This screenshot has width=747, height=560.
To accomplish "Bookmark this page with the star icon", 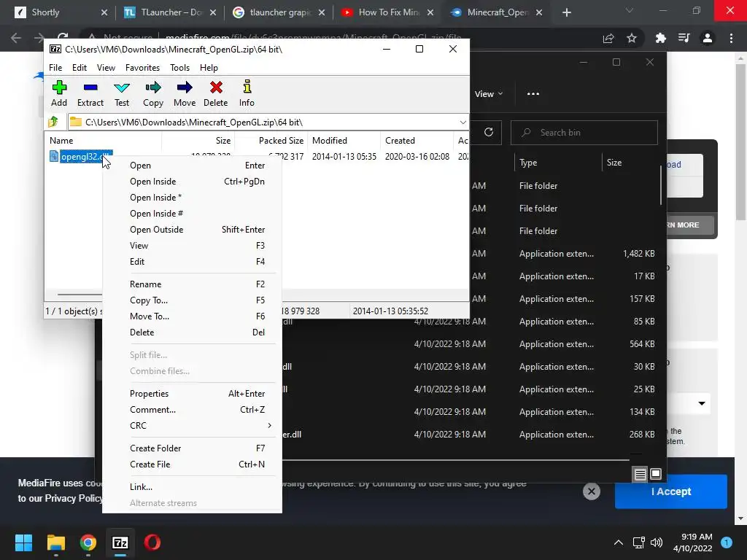I will (x=632, y=38).
